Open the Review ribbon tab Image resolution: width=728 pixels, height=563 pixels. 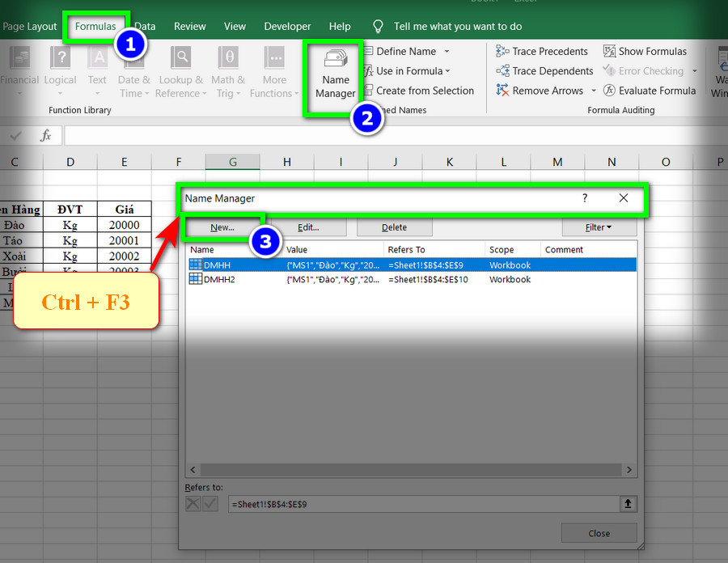[x=189, y=27]
